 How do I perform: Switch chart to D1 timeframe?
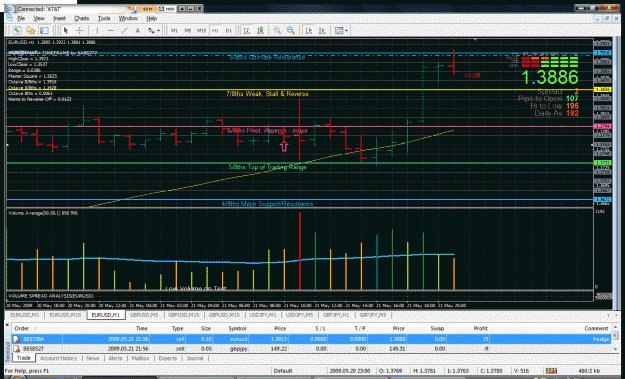(x=228, y=30)
